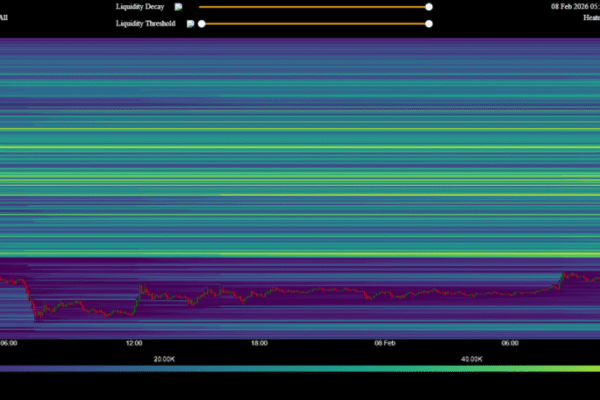The height and width of the screenshot is (400, 600).
Task: Click the icon beside Liquidity Threshold
Action: click(189, 23)
